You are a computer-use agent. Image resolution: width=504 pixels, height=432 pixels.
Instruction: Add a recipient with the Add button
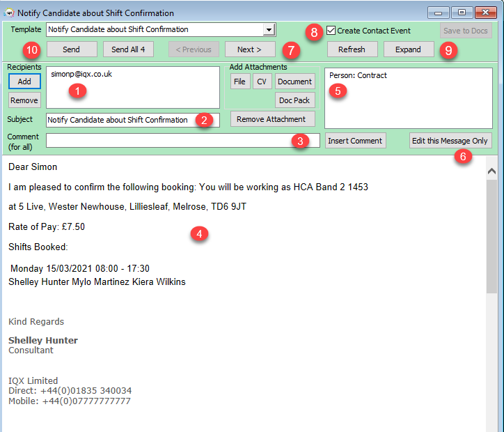pos(24,82)
